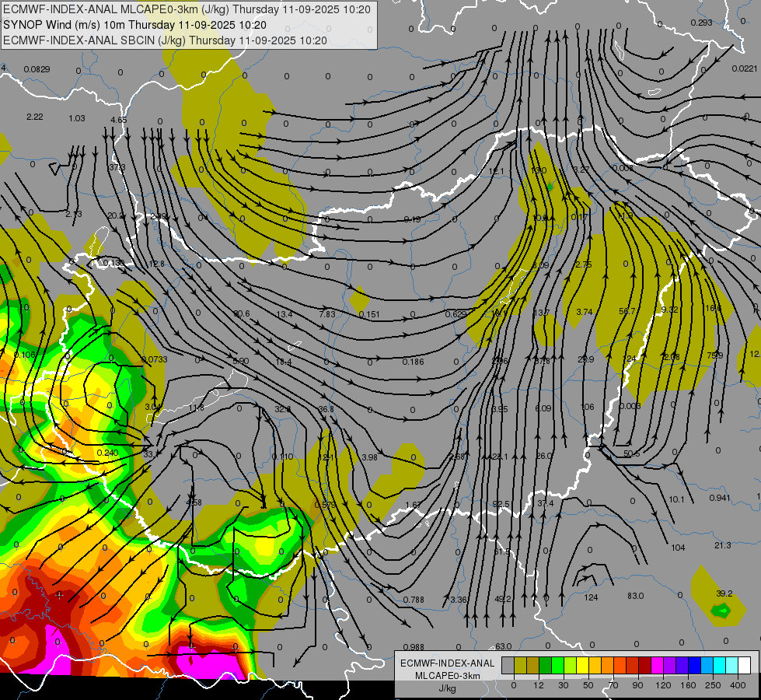Select the pure blue legend swatch
The height and width of the screenshot is (700, 761).
[695, 665]
